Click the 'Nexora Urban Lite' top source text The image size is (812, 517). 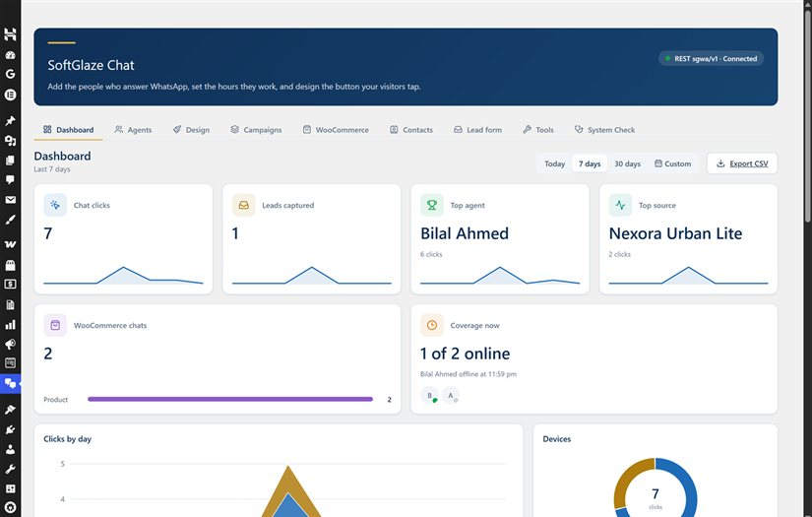[675, 233]
